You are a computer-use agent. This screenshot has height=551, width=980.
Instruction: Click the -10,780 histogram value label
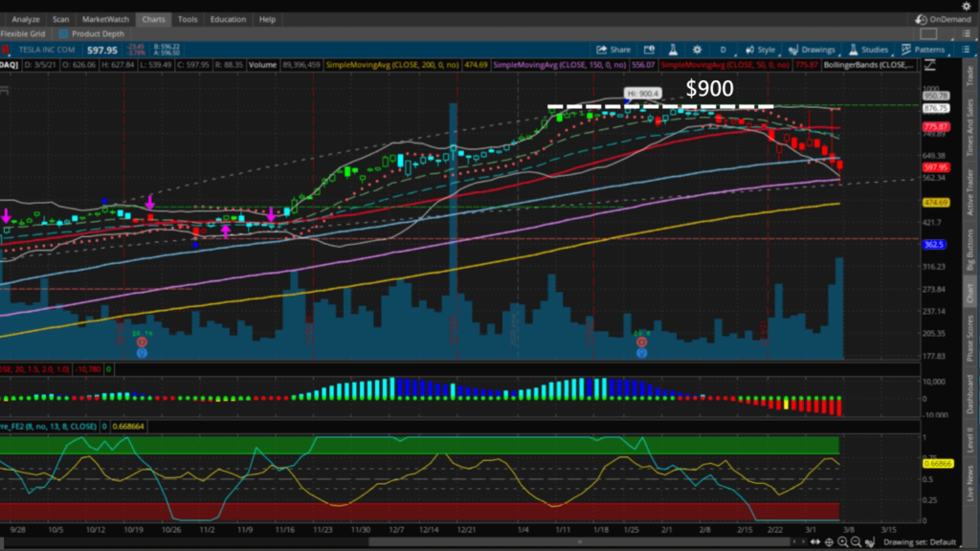click(88, 369)
